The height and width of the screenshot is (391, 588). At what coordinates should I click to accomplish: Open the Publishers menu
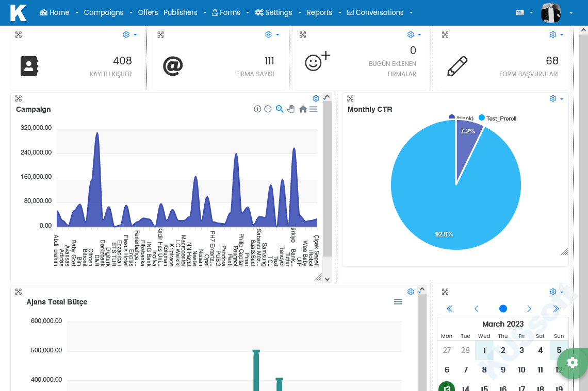[x=185, y=13]
